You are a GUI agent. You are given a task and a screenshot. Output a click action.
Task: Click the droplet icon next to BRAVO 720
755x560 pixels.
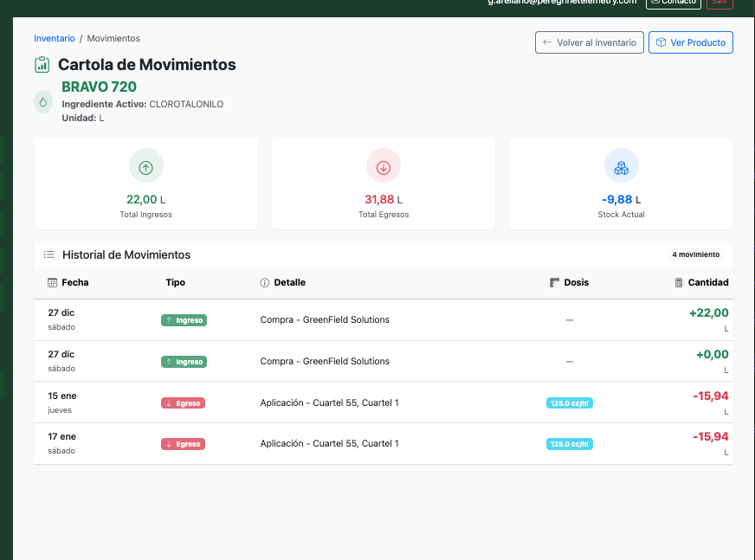pos(42,102)
